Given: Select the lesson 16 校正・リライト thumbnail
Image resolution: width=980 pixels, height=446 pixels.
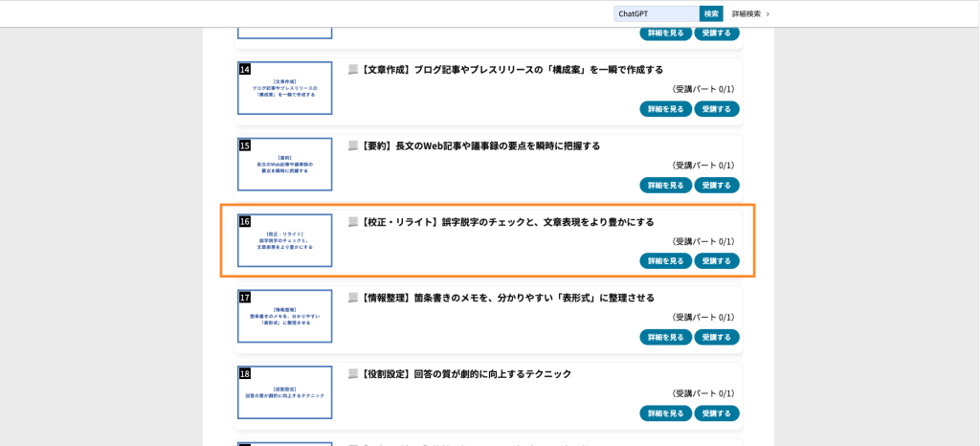Looking at the screenshot, I should pyautogui.click(x=285, y=240).
